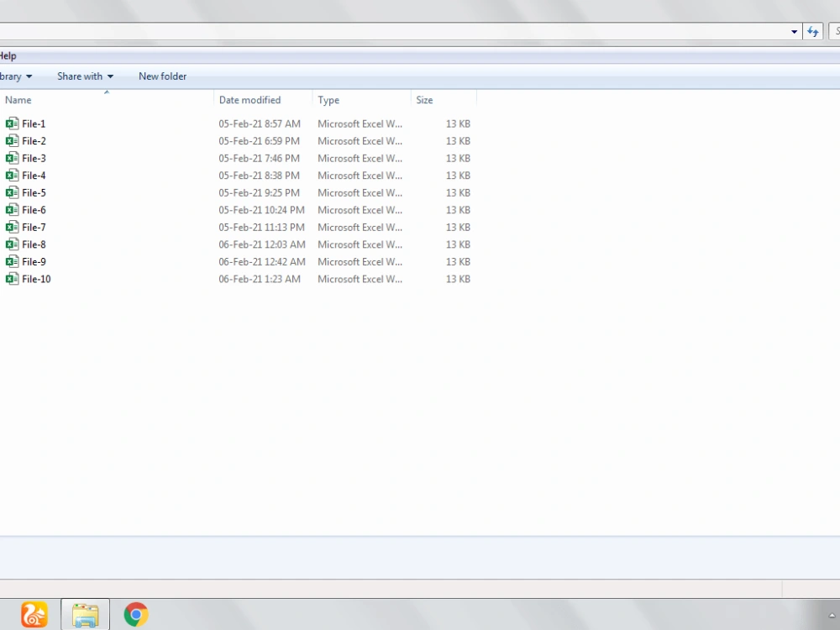This screenshot has height=630, width=840.
Task: Click the 13 KB size of File-9
Action: (x=458, y=261)
